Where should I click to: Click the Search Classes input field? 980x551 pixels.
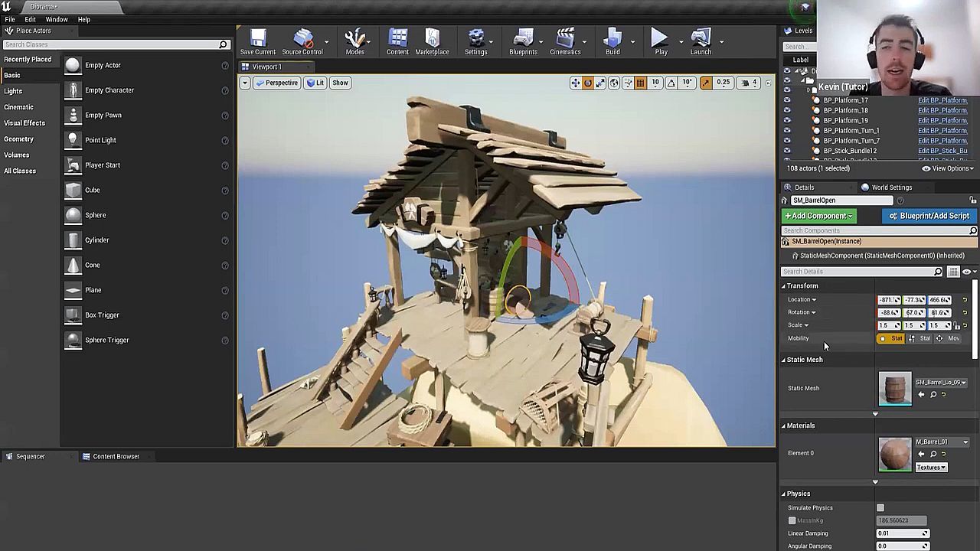point(111,44)
